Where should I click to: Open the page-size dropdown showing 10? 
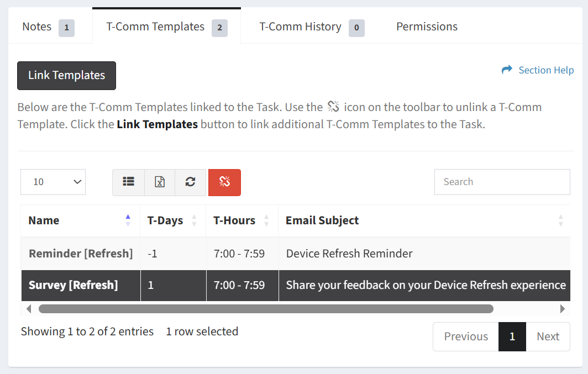53,182
